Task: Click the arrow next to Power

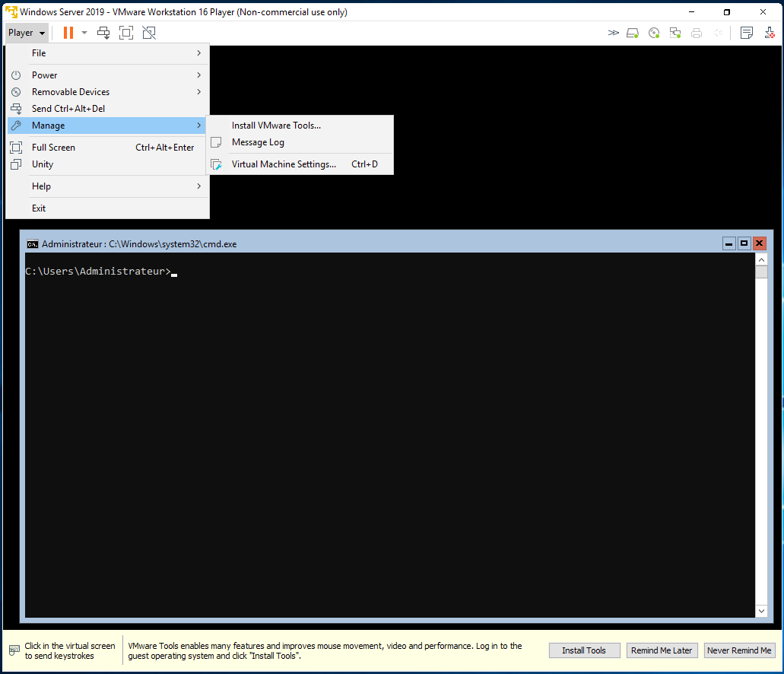Action: (199, 75)
